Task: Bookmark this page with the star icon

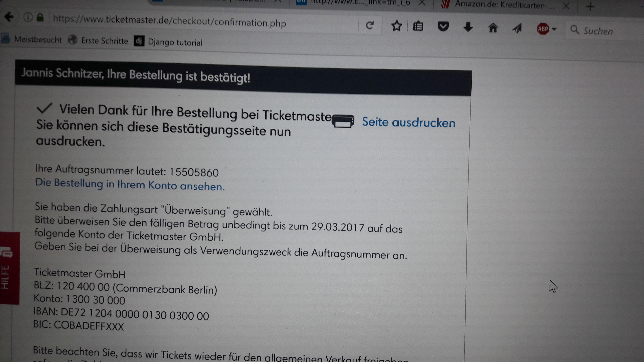Action: 397,26
